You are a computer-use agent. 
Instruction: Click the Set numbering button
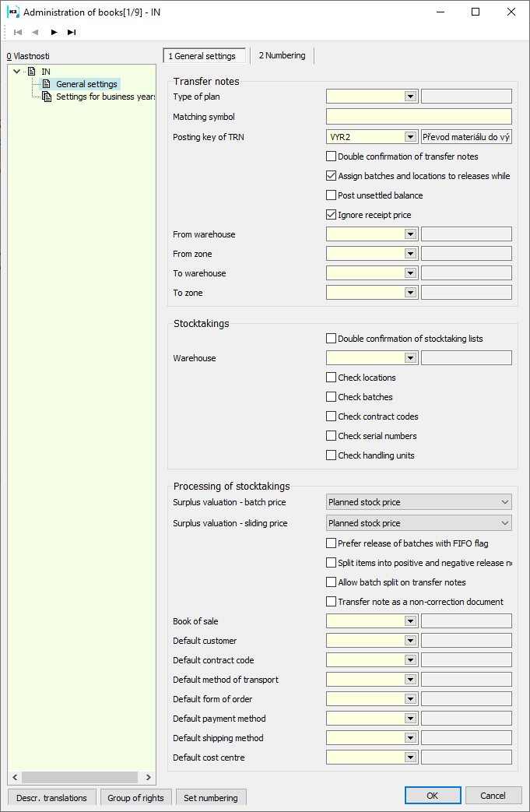[x=211, y=797]
